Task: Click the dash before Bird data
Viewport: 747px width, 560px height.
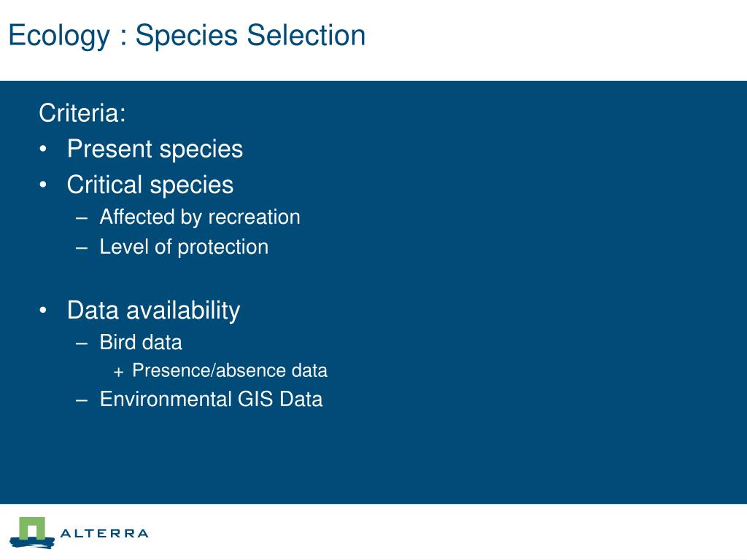Action: 82,344
